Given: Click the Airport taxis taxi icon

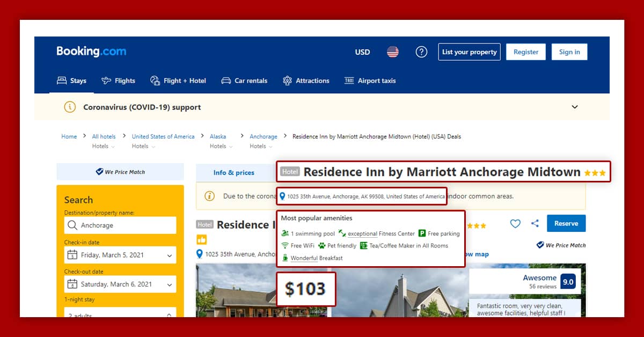Looking at the screenshot, I should click(349, 80).
